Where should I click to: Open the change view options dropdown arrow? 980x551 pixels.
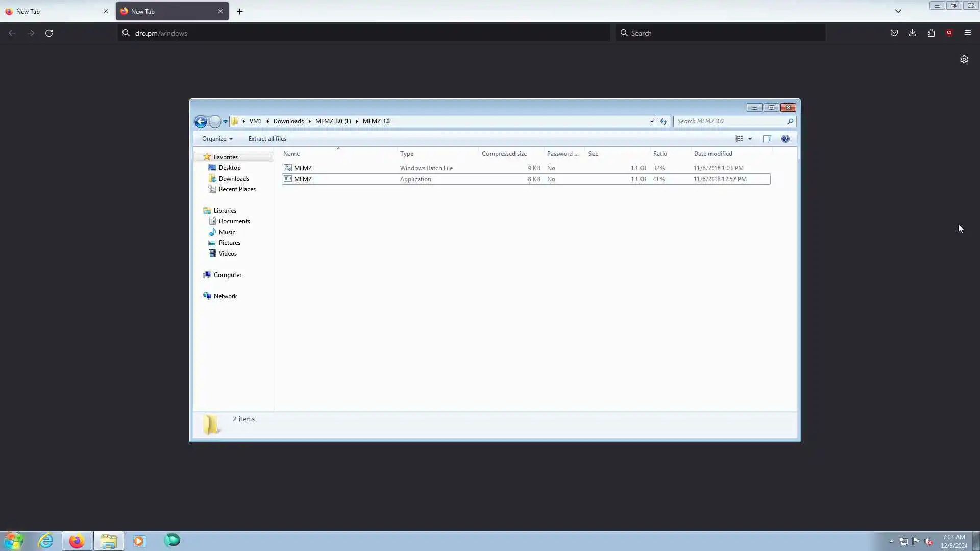pyautogui.click(x=750, y=139)
